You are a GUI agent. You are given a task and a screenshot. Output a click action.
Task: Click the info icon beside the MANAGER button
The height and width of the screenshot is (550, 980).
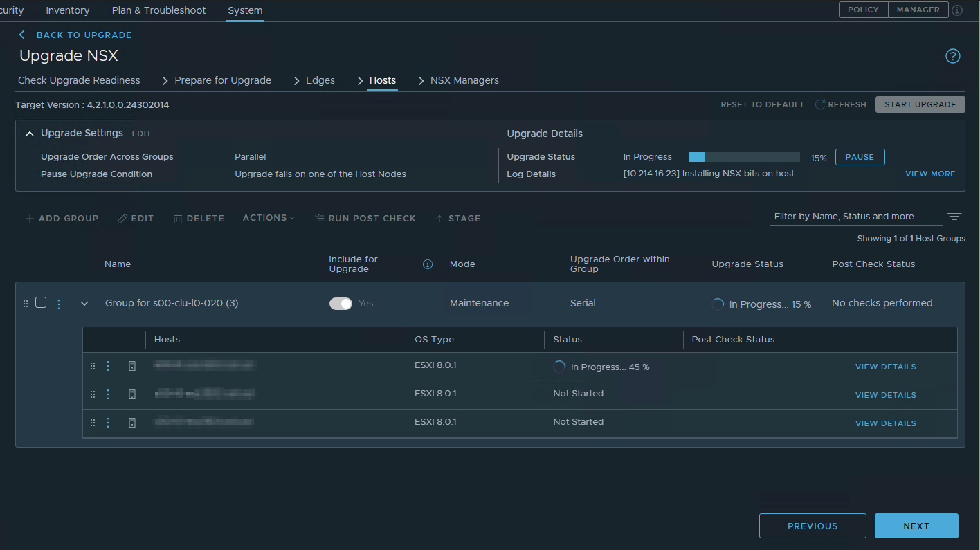pyautogui.click(x=957, y=10)
